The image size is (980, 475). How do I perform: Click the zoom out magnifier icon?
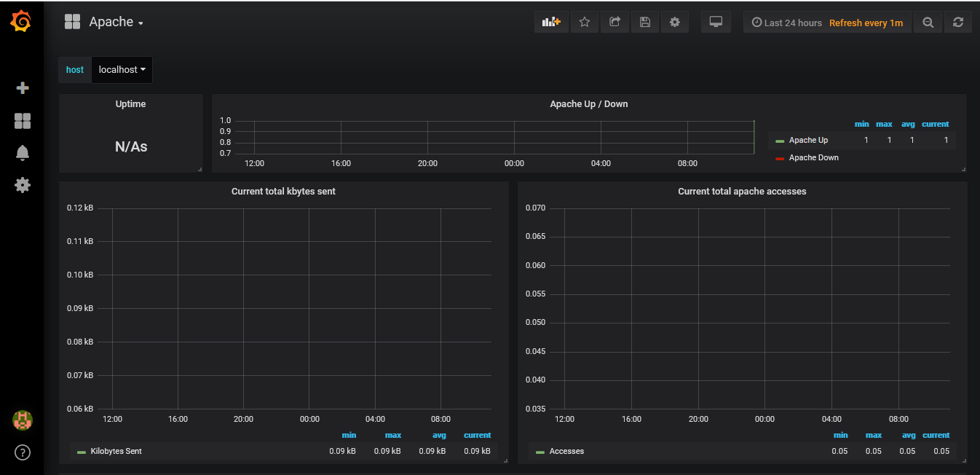(928, 22)
